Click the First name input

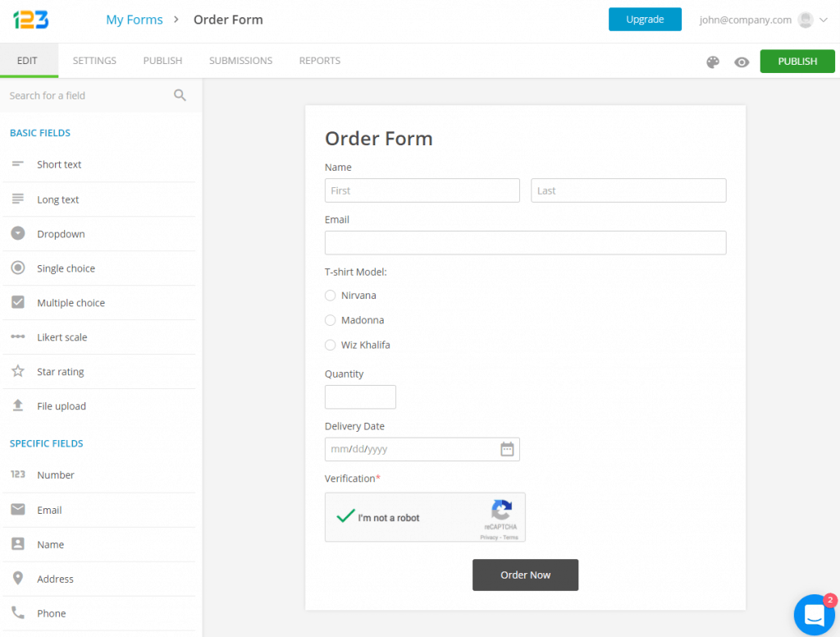(x=422, y=190)
